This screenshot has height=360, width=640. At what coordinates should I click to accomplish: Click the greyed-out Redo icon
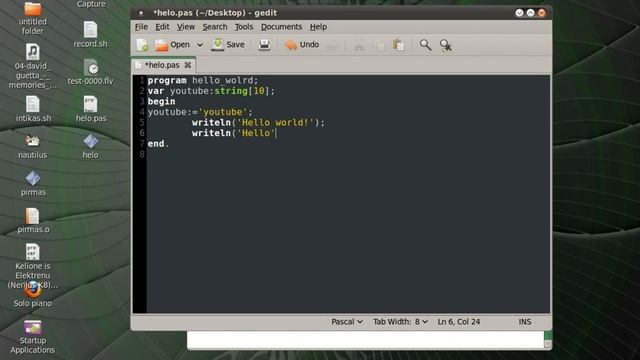(332, 45)
